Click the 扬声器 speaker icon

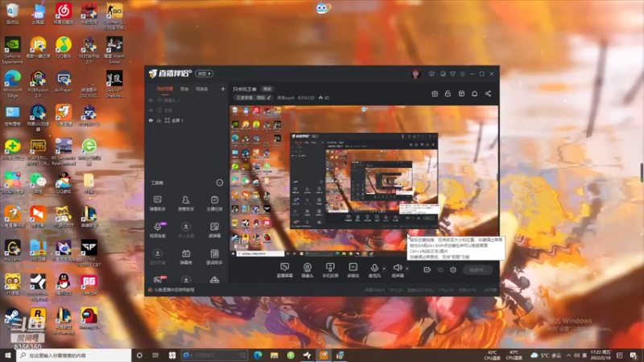click(397, 268)
